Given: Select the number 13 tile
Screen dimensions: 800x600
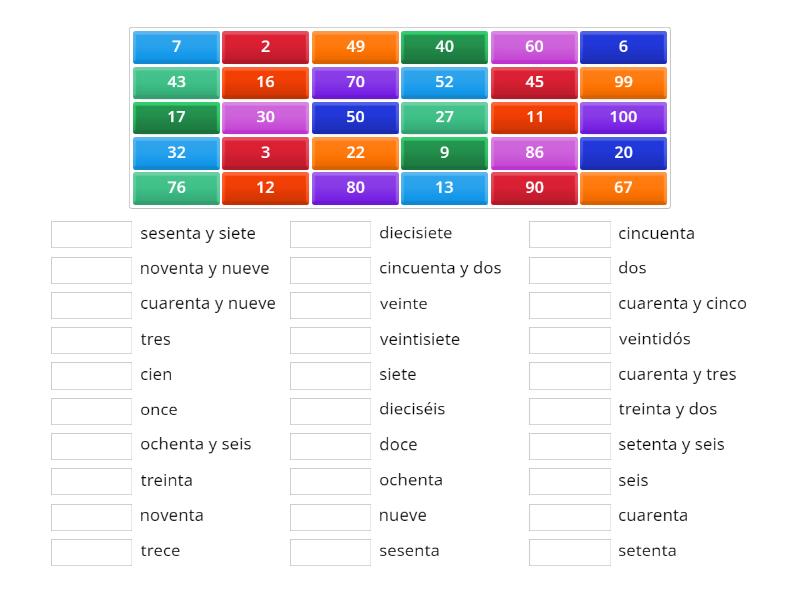Looking at the screenshot, I should pyautogui.click(x=444, y=187).
